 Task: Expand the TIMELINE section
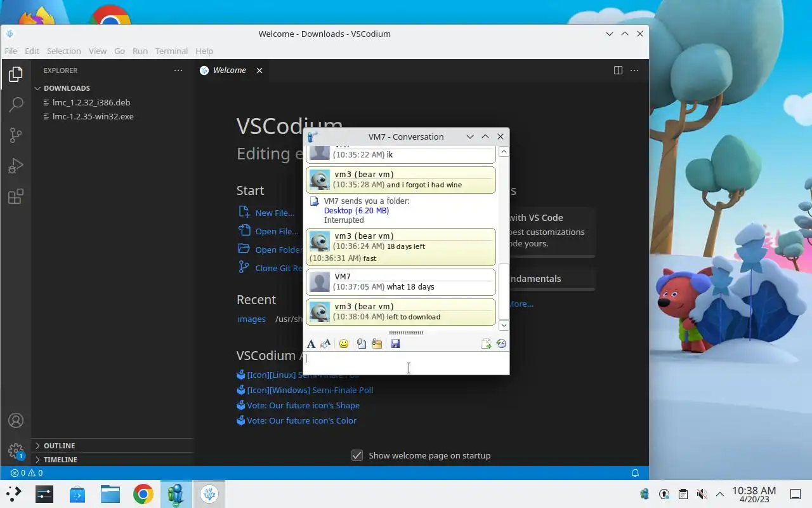pos(112,460)
